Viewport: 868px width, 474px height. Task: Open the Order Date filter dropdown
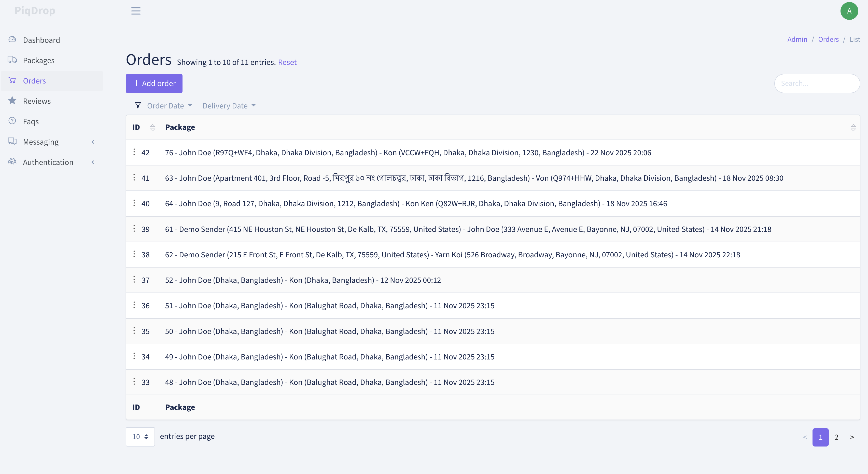click(x=170, y=106)
